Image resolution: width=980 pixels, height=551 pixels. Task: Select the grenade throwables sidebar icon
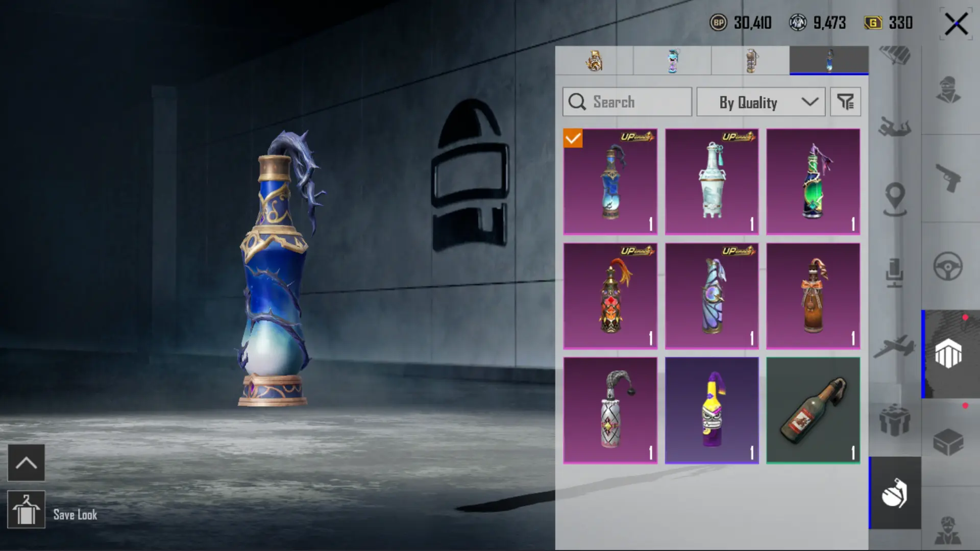[x=894, y=493]
